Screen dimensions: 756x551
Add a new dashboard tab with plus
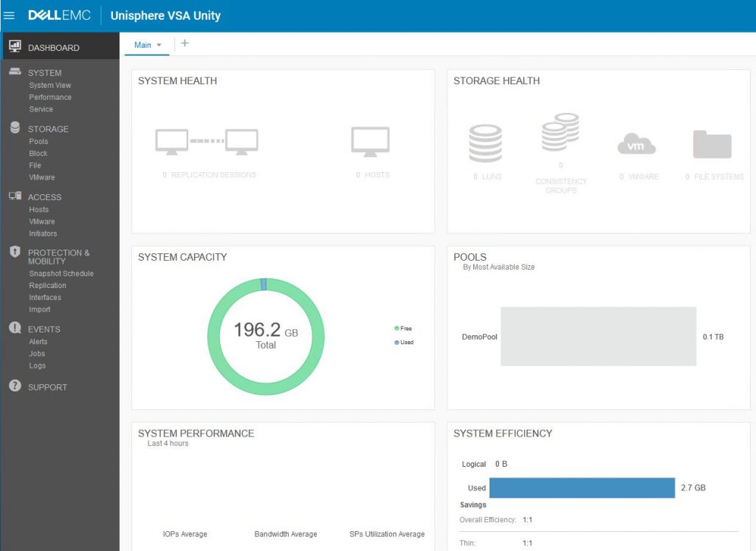point(185,44)
